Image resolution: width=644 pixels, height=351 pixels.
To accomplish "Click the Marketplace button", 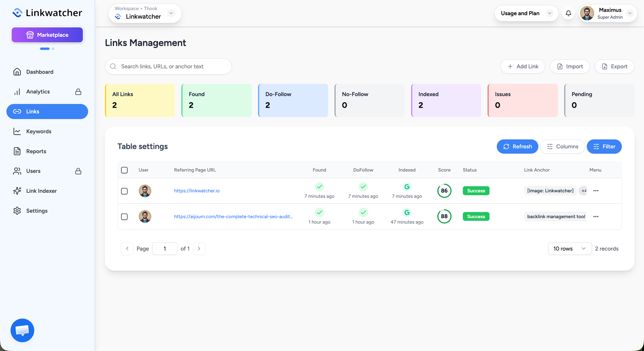I will pyautogui.click(x=47, y=35).
